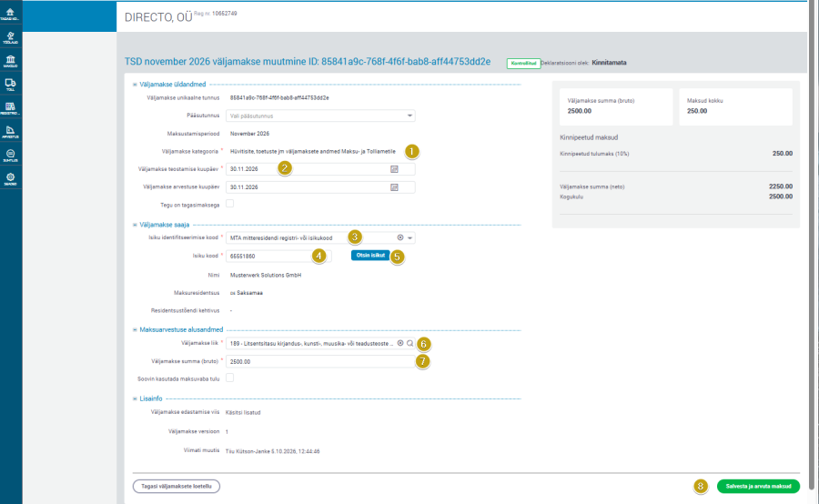Click the Otsin isikut button
This screenshot has height=504, width=819.
370,256
